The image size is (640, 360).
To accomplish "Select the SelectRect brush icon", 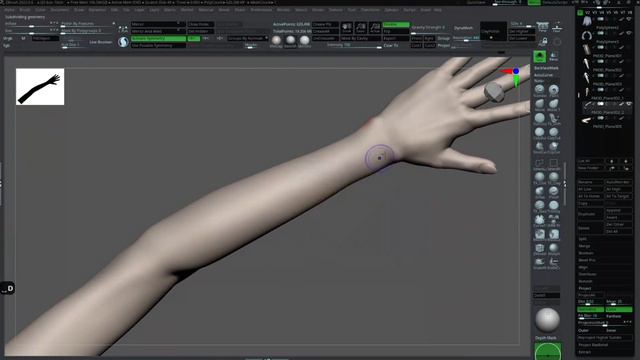I will click(553, 163).
